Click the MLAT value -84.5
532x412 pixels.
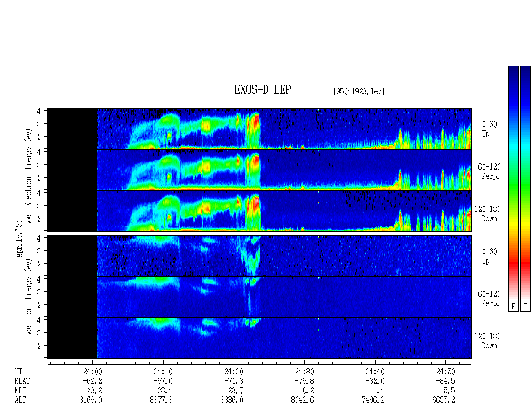coord(445,381)
